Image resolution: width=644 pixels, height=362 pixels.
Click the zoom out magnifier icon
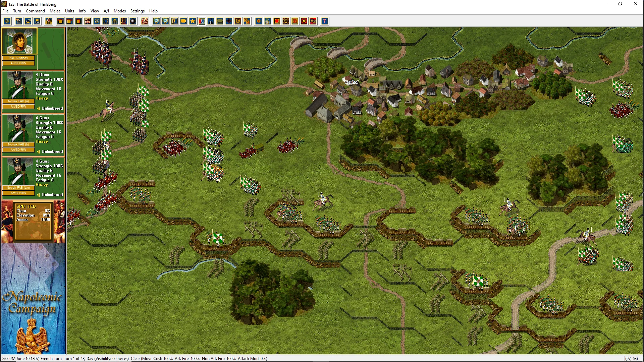(165, 21)
